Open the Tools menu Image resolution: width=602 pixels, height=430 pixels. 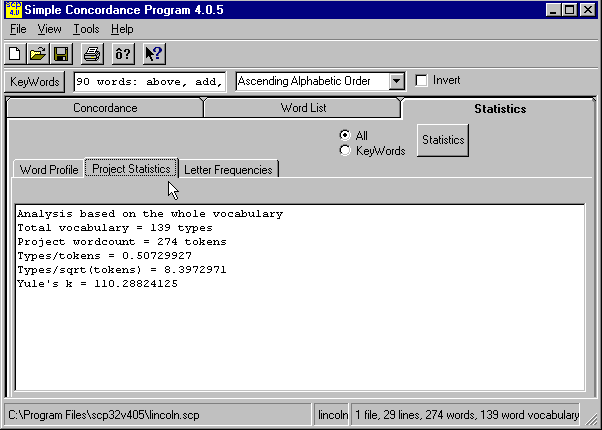[86, 30]
